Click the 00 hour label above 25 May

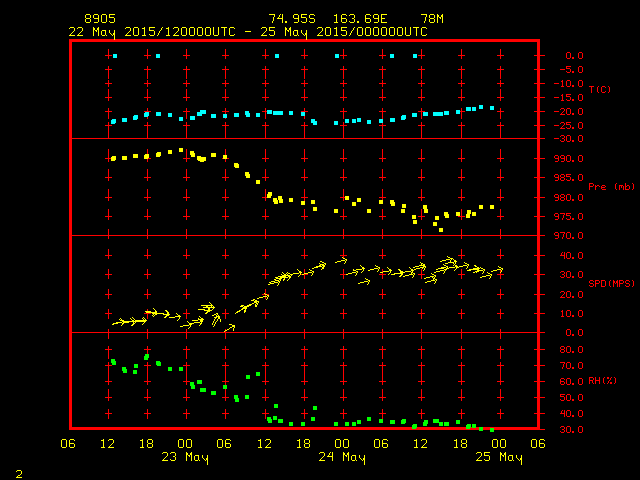(499, 444)
